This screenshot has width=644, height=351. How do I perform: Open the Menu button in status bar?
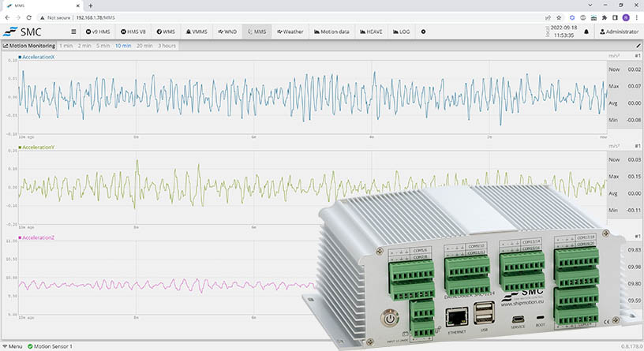[x=13, y=346]
